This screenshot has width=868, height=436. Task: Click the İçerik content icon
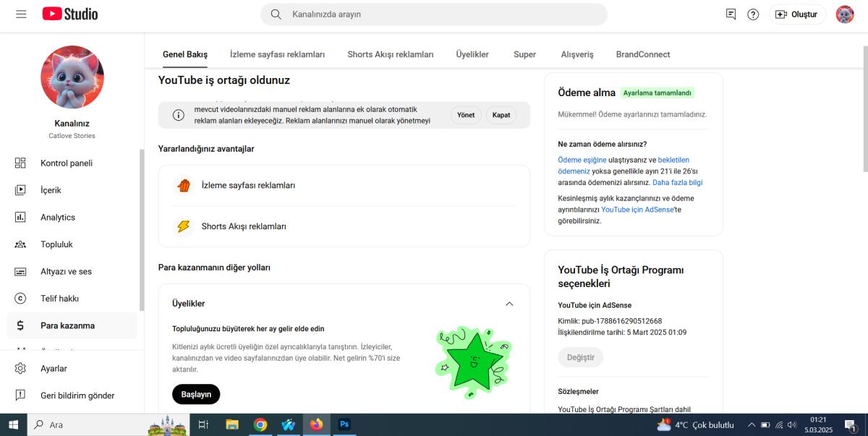point(20,190)
